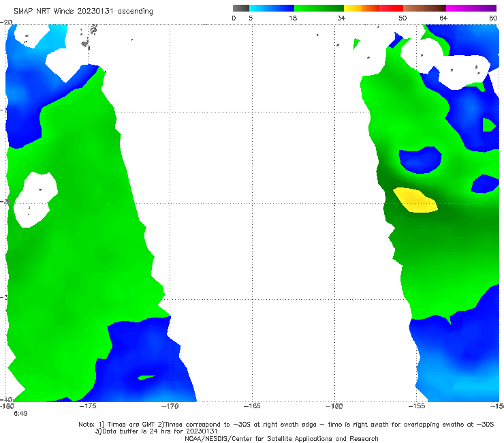The height and width of the screenshot is (443, 504).
Task: Click the longitude label '-165'
Action: click(252, 406)
